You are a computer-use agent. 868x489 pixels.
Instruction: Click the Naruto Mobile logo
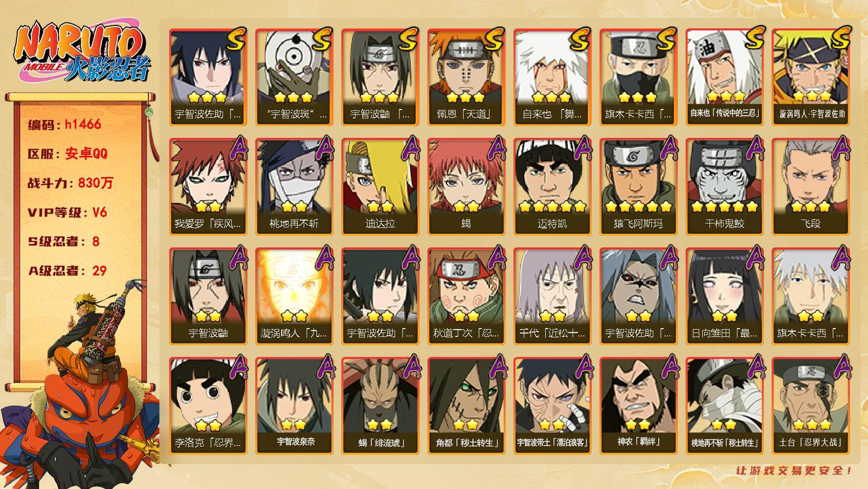tap(82, 52)
